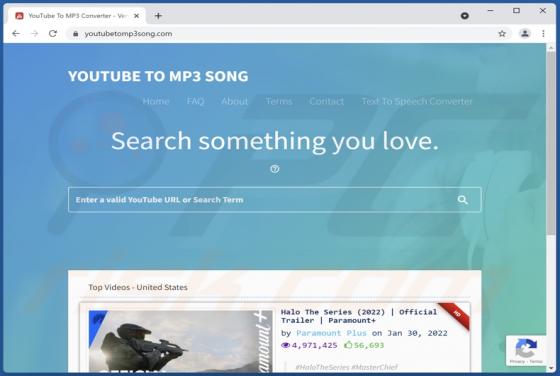Open the user profile icon
The width and height of the screenshot is (560, 376).
click(x=525, y=34)
